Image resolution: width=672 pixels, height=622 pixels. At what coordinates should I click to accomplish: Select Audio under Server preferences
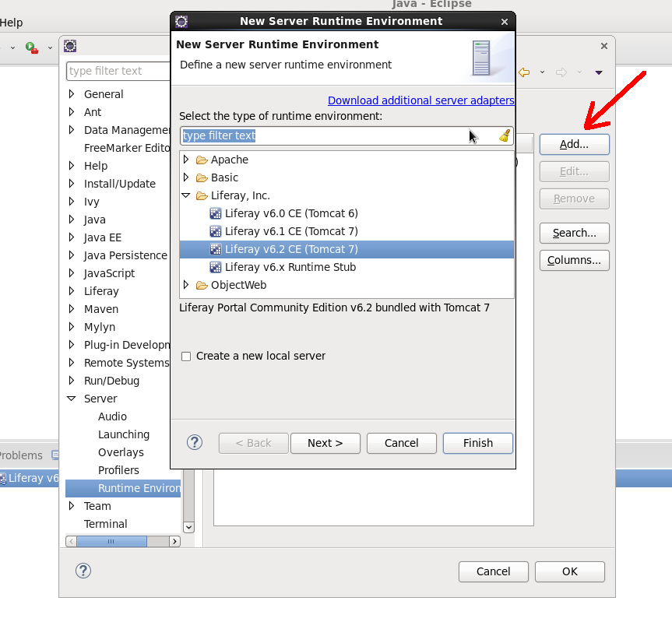click(112, 416)
